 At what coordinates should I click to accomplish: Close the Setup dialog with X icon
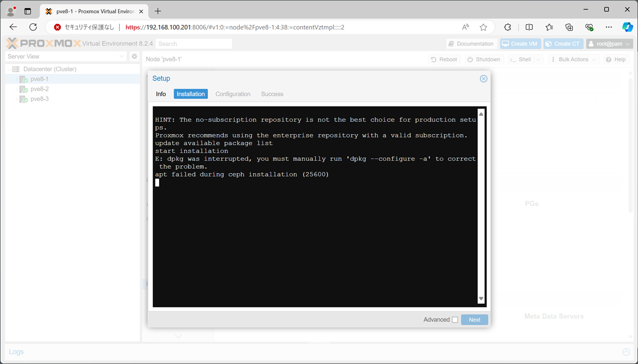[x=483, y=79]
